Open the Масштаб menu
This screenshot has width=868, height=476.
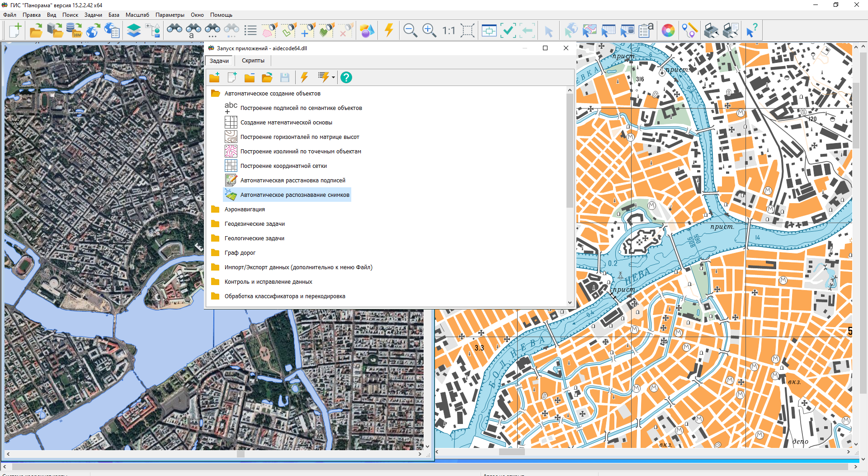coord(137,15)
